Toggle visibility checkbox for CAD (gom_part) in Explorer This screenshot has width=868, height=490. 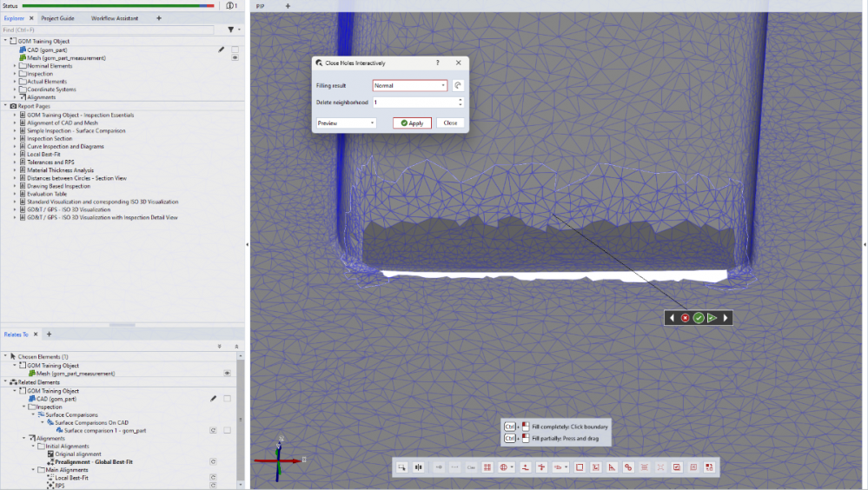point(235,50)
